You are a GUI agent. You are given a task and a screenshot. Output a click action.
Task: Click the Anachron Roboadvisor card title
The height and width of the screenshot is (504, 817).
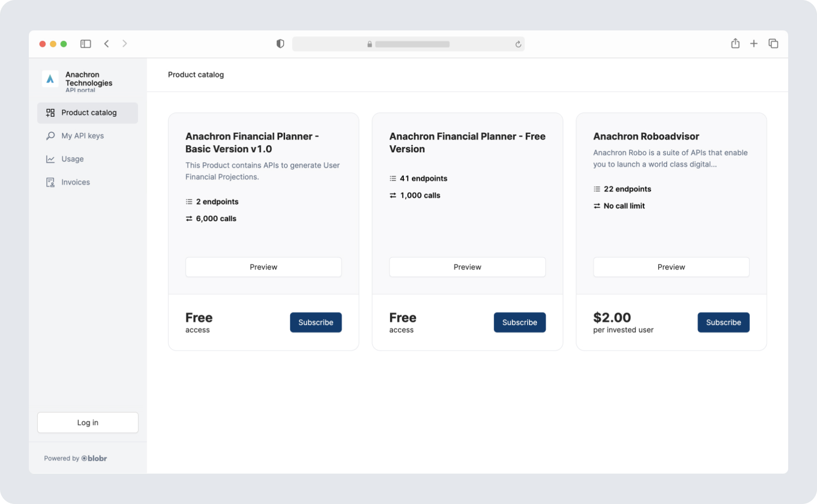pos(646,136)
